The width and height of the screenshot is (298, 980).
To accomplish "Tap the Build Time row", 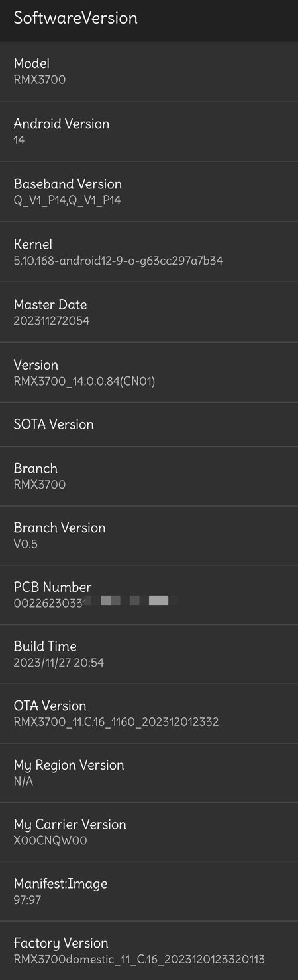I will [149, 655].
